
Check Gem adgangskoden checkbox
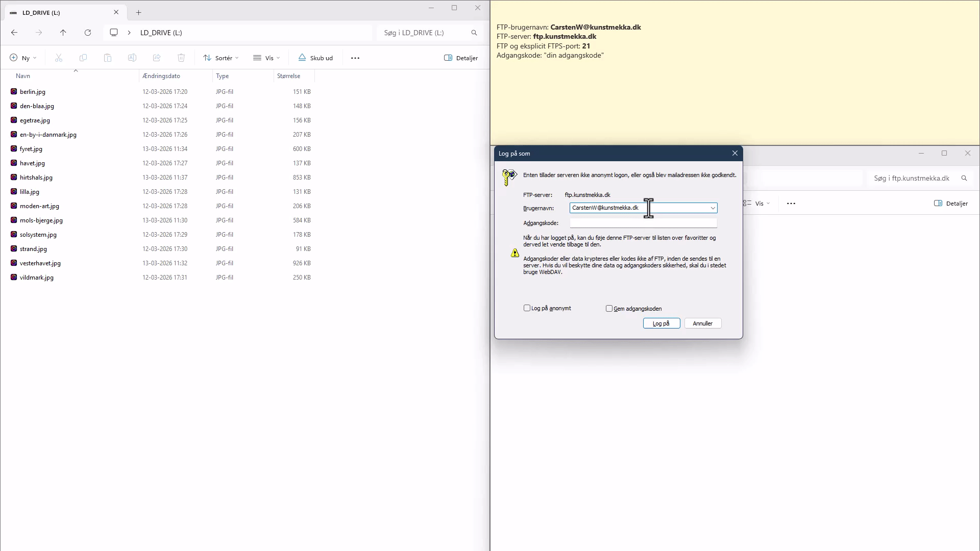click(x=609, y=309)
